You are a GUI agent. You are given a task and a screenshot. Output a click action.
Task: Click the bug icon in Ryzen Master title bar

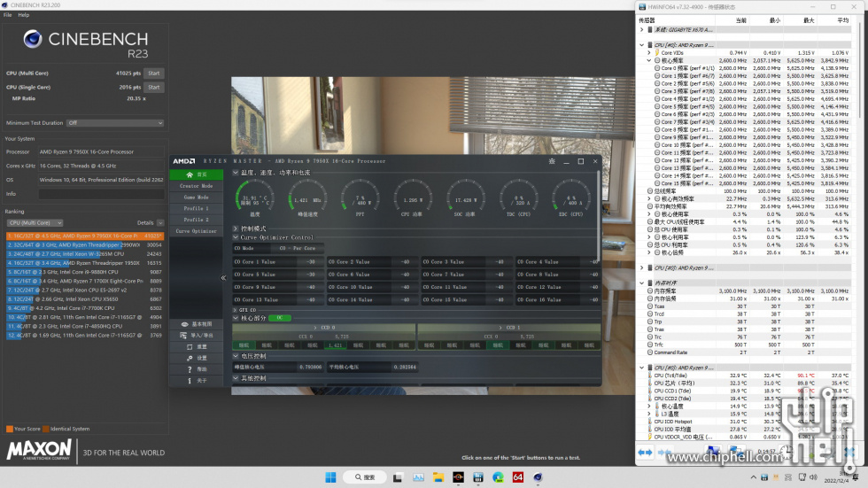[x=552, y=161]
